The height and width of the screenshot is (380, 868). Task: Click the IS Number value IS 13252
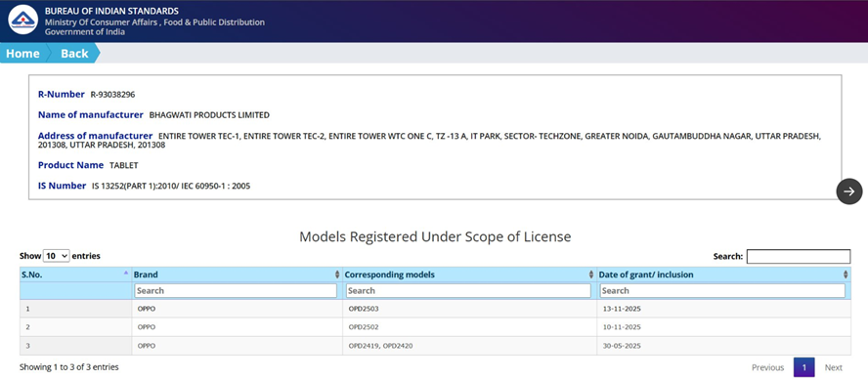pyautogui.click(x=171, y=187)
